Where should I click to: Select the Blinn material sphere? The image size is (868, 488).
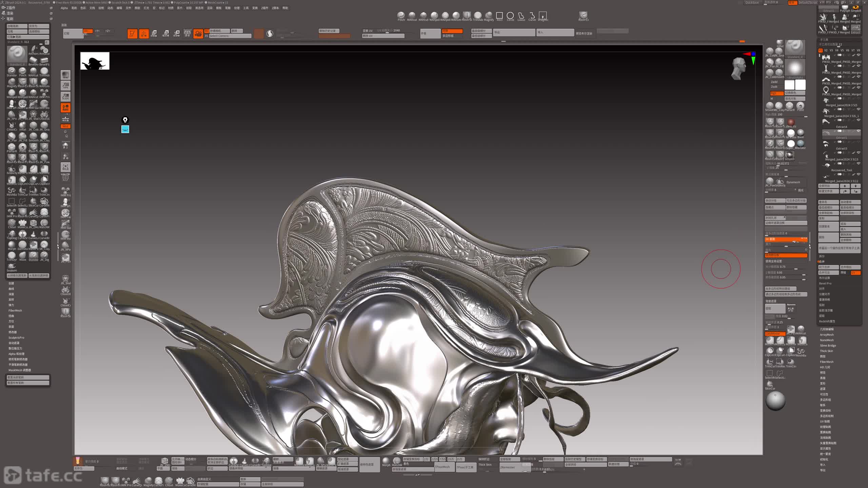(x=801, y=134)
